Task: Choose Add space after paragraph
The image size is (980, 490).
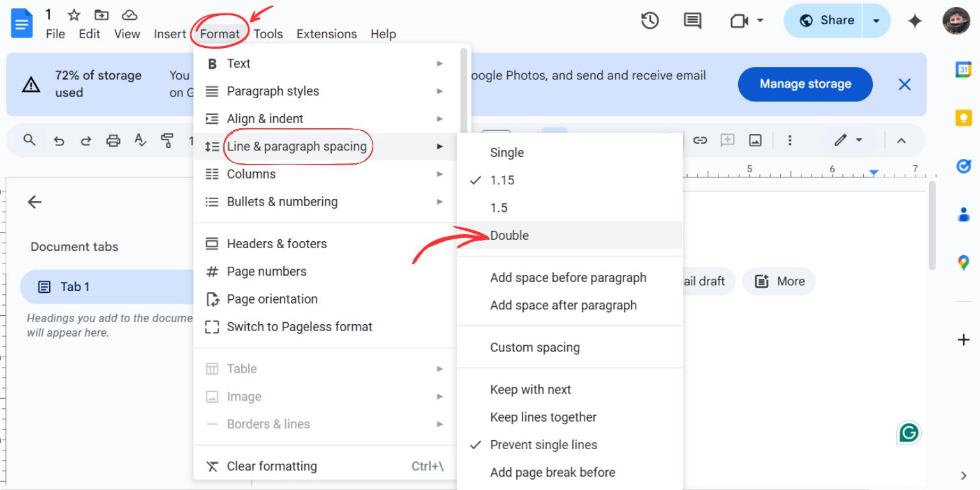Action: click(569, 305)
